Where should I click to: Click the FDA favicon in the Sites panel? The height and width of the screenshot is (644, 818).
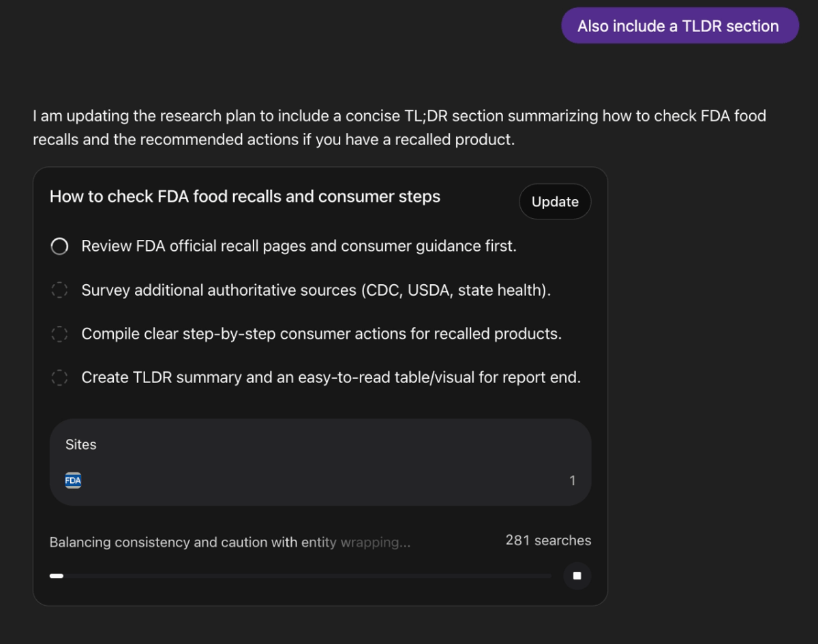tap(72, 480)
